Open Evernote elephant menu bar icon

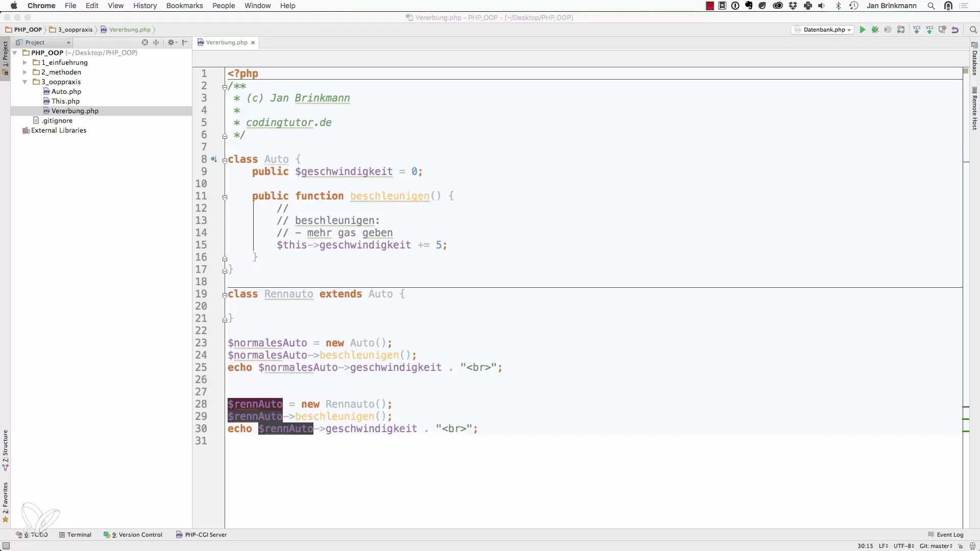point(749,6)
